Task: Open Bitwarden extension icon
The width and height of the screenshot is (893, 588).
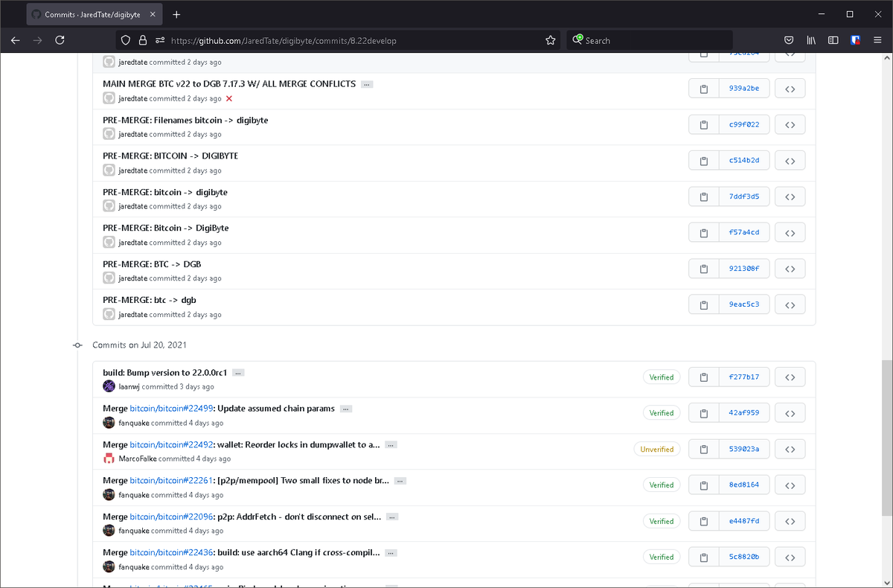Action: 856,40
